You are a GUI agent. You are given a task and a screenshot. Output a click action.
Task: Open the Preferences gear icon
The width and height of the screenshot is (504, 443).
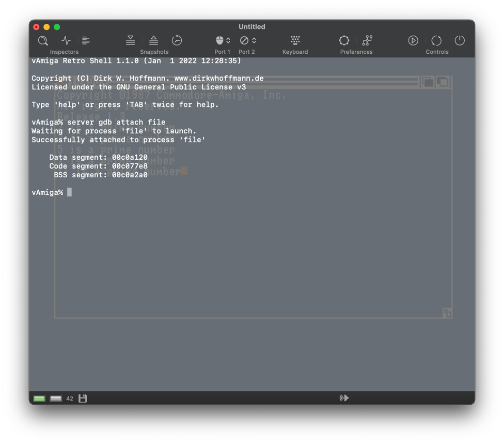[x=344, y=40]
